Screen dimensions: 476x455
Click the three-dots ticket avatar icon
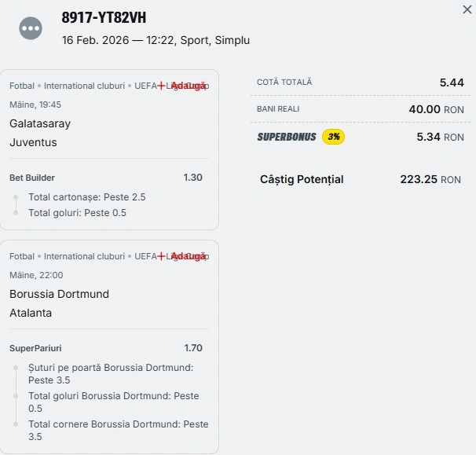tap(31, 28)
